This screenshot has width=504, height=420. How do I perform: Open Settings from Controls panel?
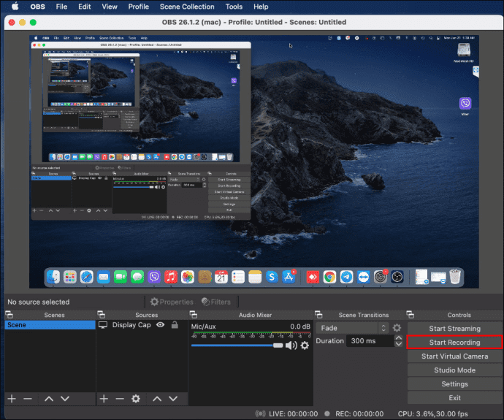click(x=454, y=383)
